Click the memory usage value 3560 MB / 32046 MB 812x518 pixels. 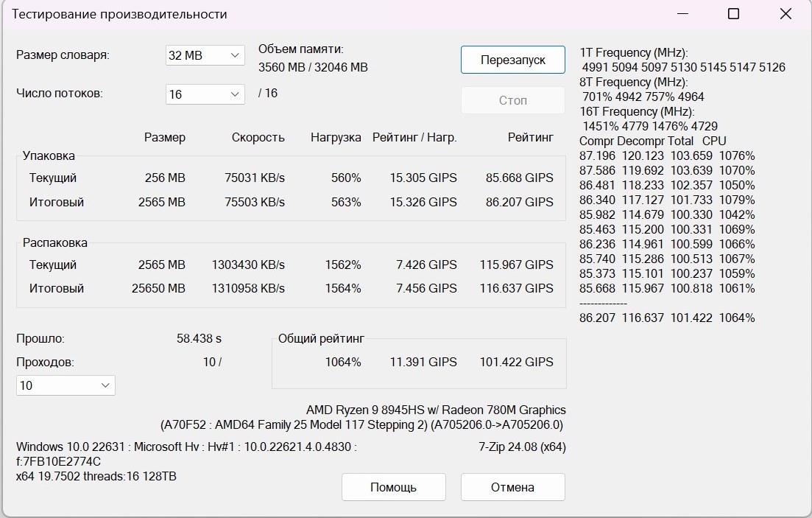click(x=313, y=67)
